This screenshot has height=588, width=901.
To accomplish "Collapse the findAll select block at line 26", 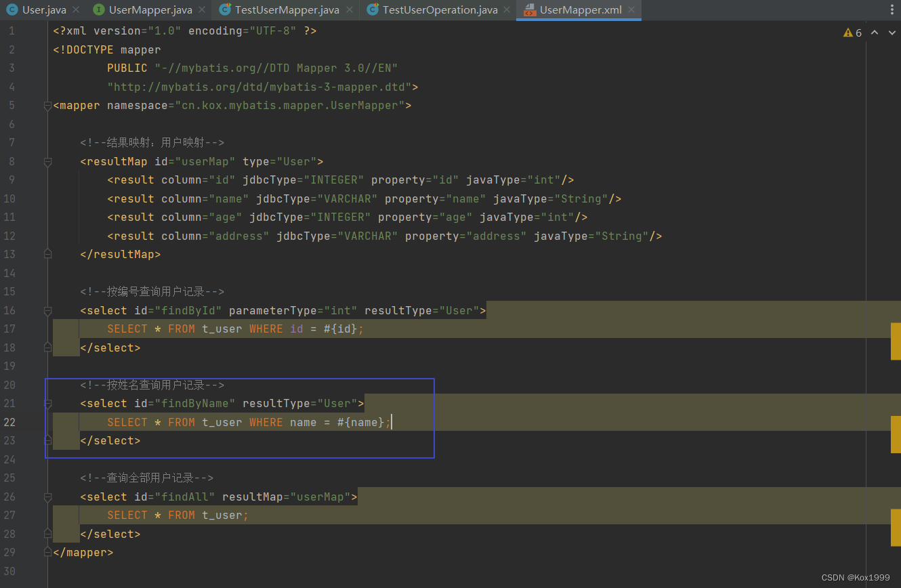I will 47,497.
